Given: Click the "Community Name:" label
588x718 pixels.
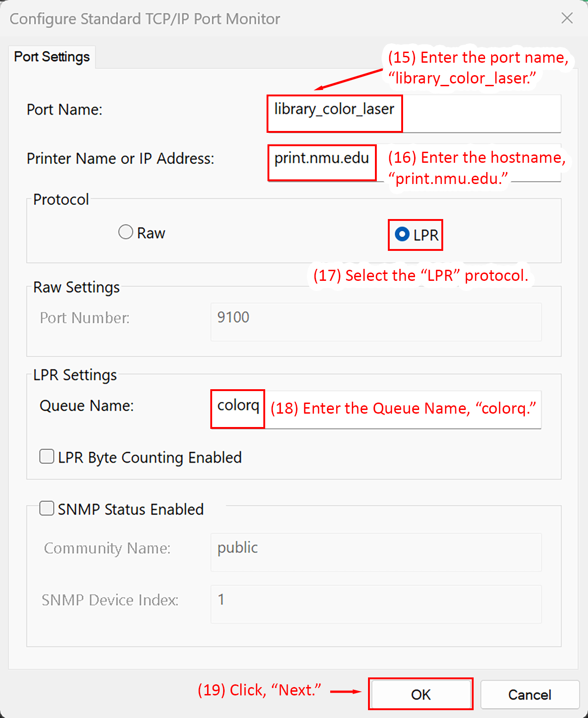Looking at the screenshot, I should tap(107, 548).
